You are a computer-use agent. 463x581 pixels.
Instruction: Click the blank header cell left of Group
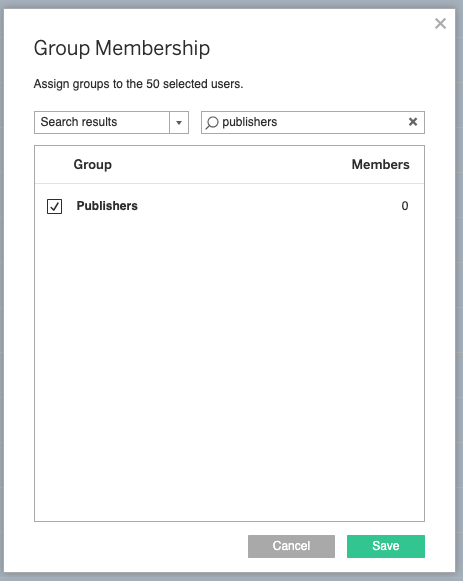pyautogui.click(x=54, y=165)
